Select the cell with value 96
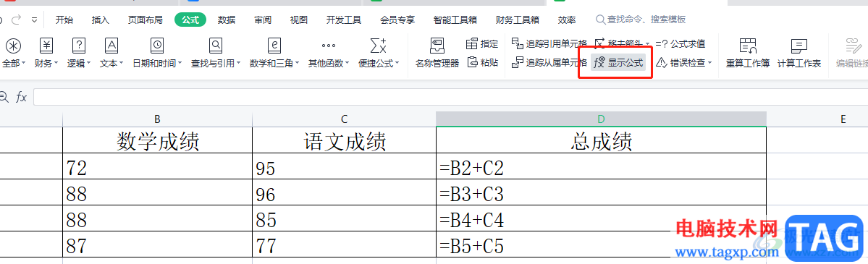This screenshot has width=868, height=264. 344,192
